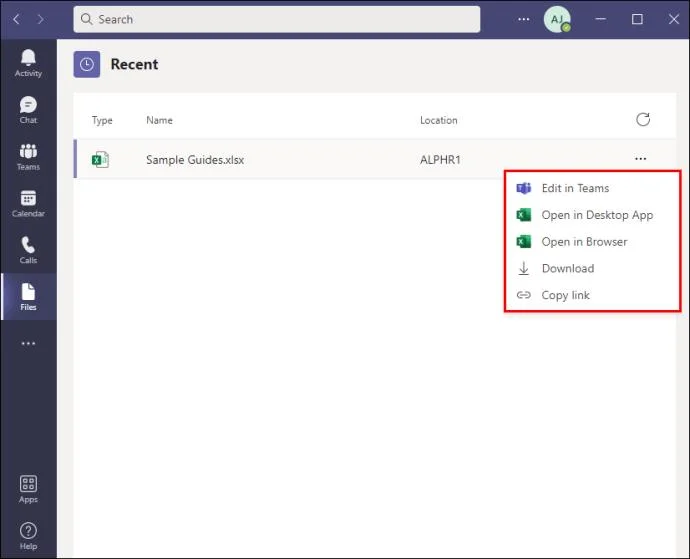Click the Recent heading
Viewport: 690px width, 559px height.
134,64
